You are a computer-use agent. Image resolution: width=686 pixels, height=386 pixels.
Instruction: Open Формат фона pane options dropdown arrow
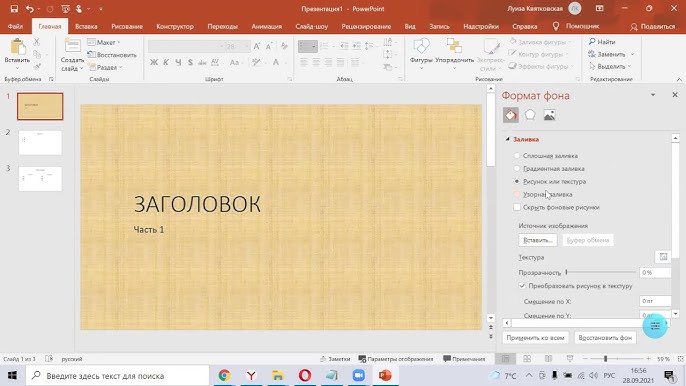[653, 95]
